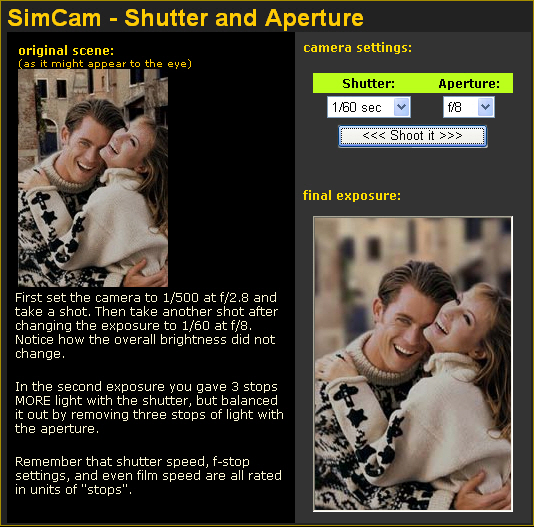
Task: Click the paragraph starting 'In the second exposure'
Action: click(x=149, y=407)
